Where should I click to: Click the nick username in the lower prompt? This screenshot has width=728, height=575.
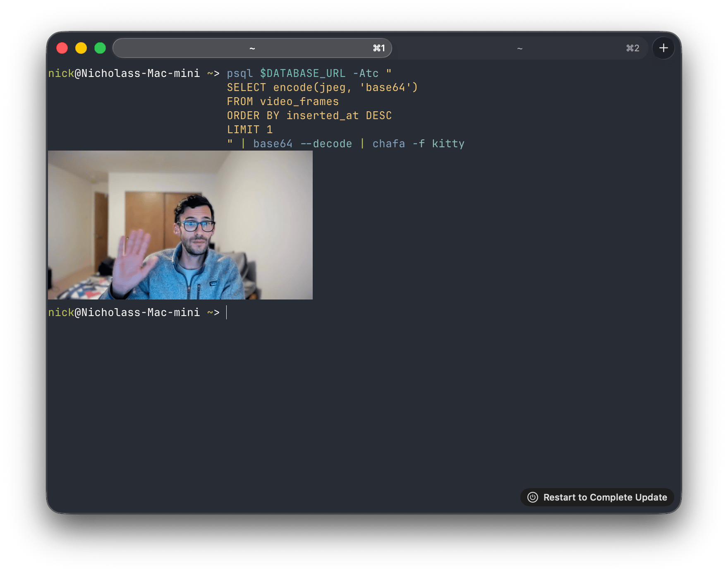coord(61,312)
